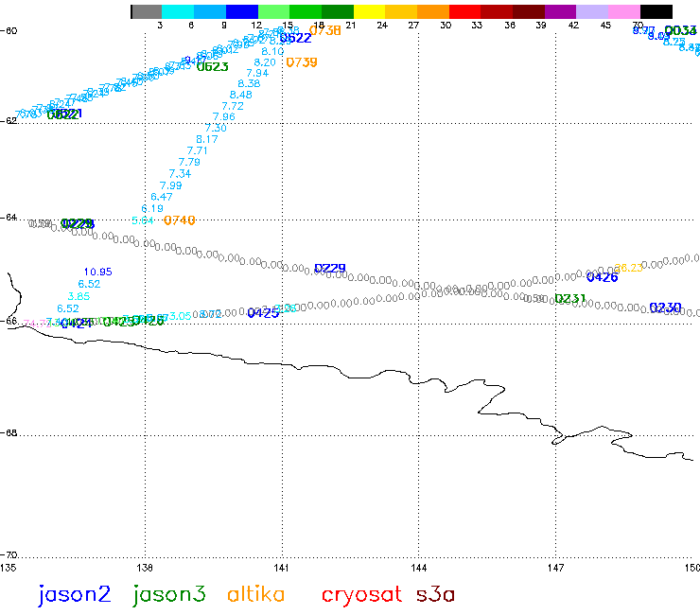Select the 3.85 cyan data value
Screen dimensions: 700x615
[79, 296]
